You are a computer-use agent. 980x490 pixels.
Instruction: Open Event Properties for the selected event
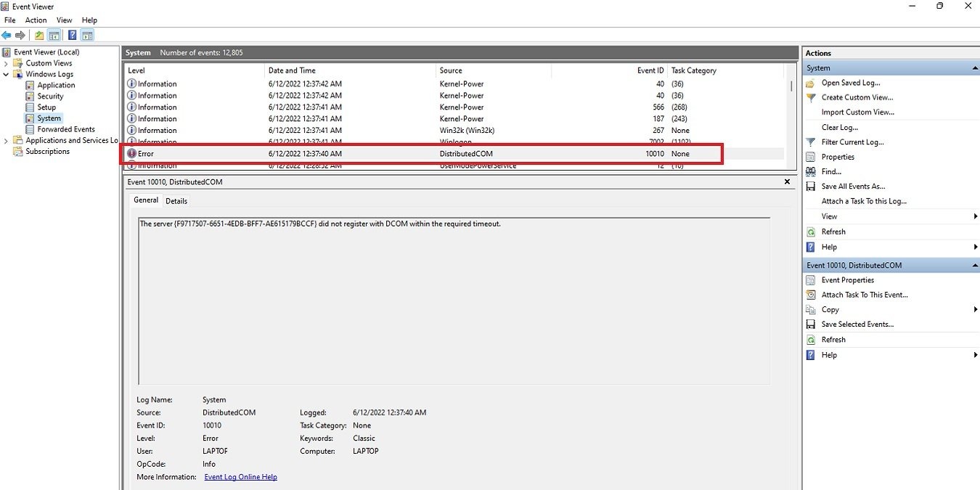point(846,279)
